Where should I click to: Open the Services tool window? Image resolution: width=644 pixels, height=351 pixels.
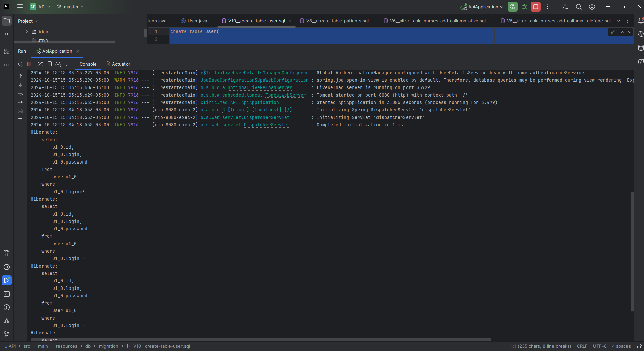pos(7,267)
